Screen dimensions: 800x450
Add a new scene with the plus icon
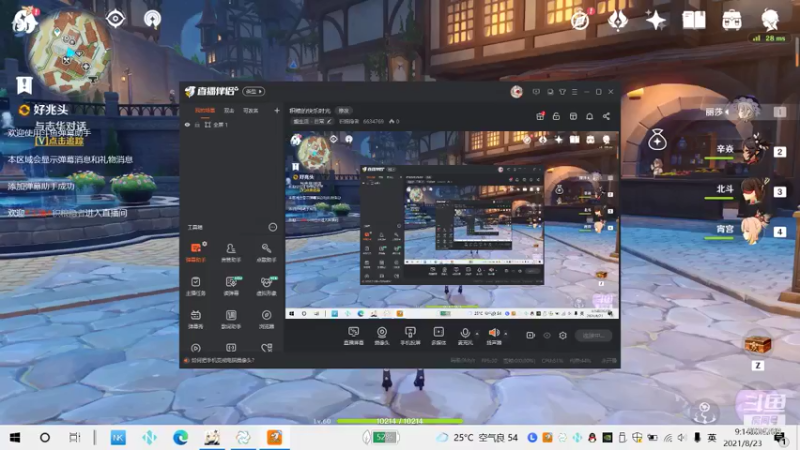(277, 110)
